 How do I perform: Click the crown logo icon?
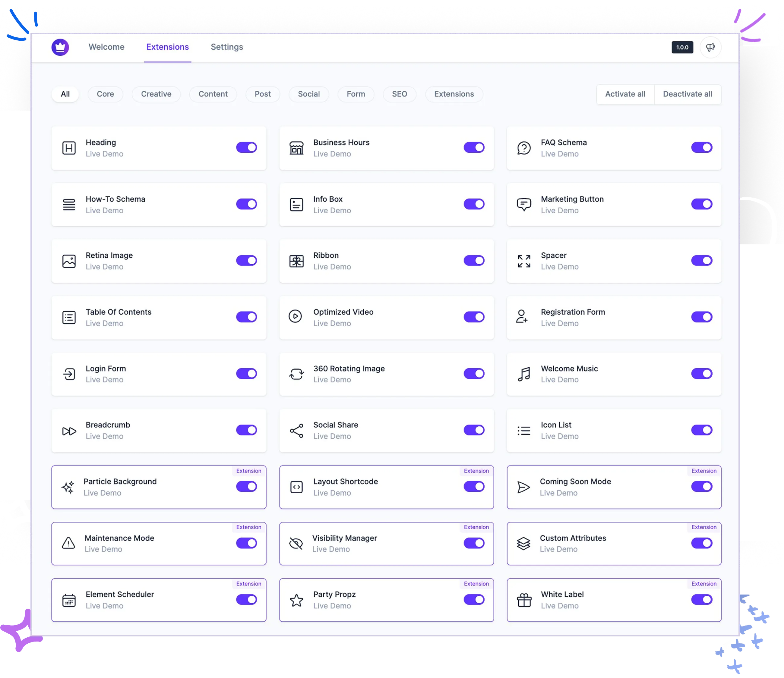tap(60, 47)
